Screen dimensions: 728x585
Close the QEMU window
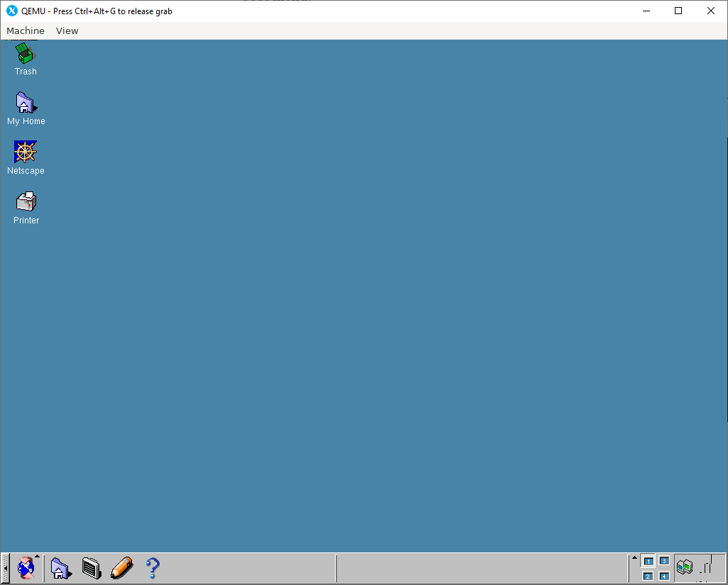coord(711,11)
